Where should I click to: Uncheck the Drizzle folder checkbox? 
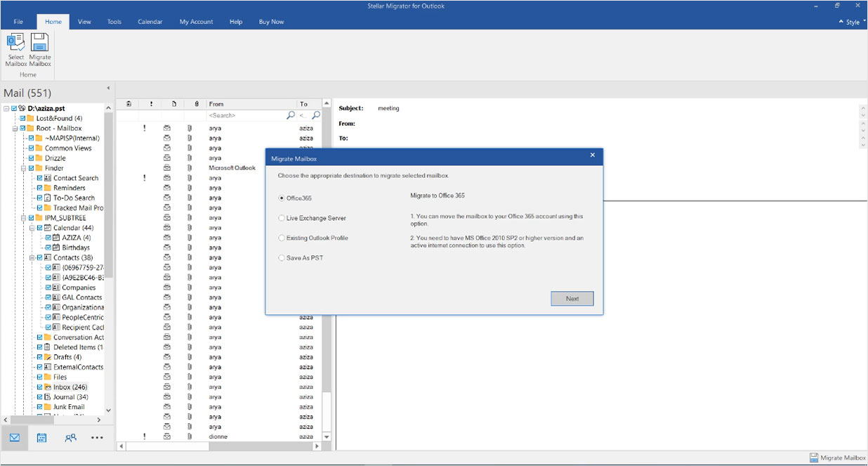tap(31, 158)
